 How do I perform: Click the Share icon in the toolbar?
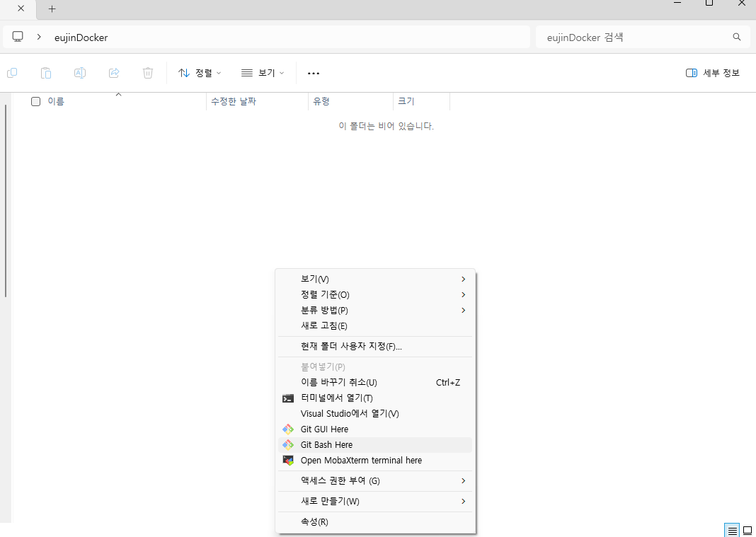pos(113,73)
